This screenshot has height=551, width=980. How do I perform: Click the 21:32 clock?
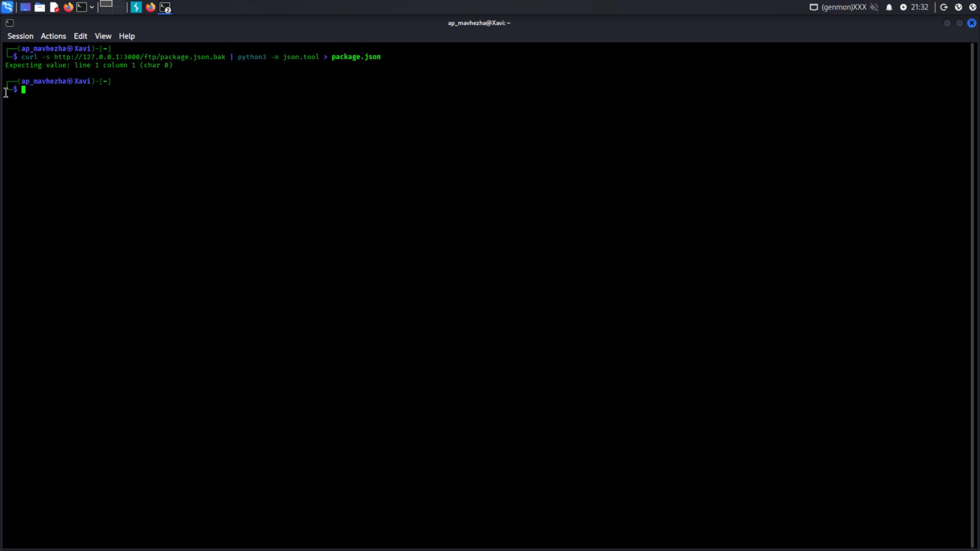[x=920, y=7]
